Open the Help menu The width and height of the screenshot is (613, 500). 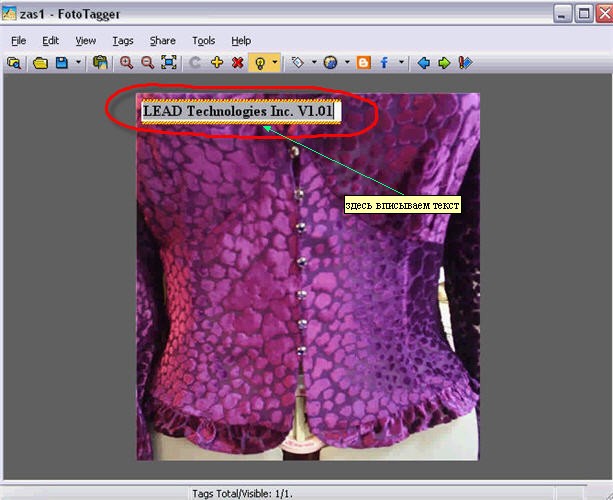241,41
